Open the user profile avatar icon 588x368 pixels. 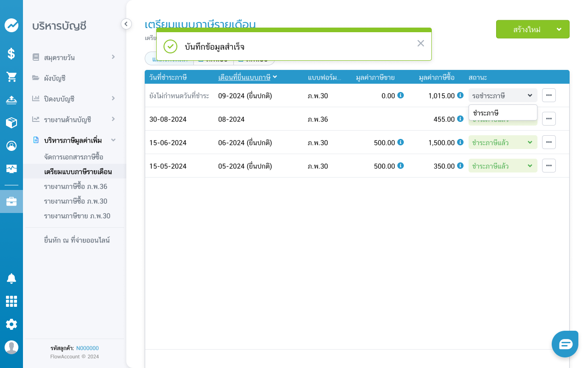11,347
